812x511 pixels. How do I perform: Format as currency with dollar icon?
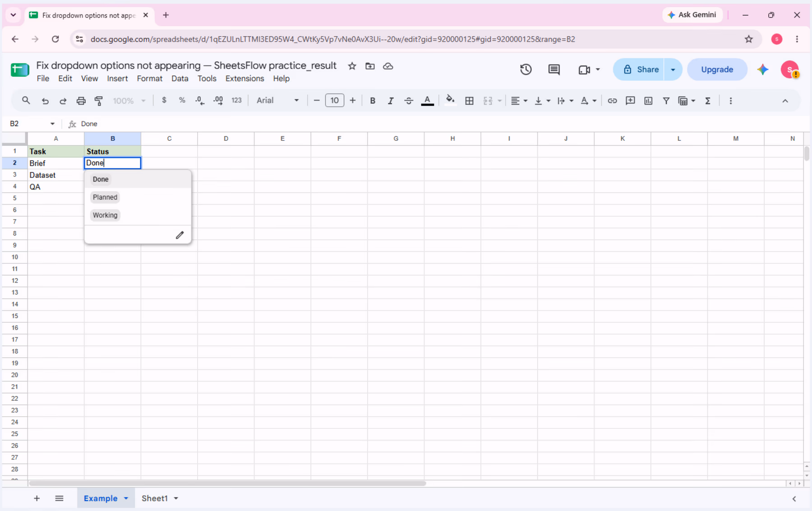tap(164, 100)
